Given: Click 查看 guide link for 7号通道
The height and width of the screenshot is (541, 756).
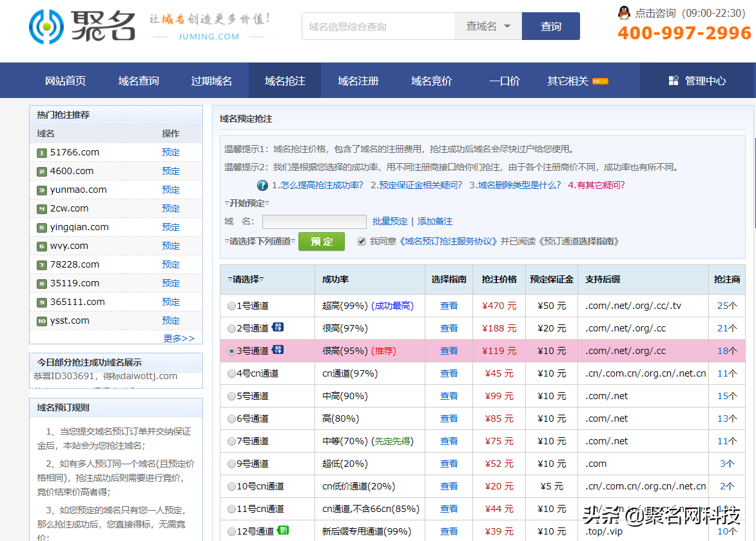Looking at the screenshot, I should coord(449,441).
